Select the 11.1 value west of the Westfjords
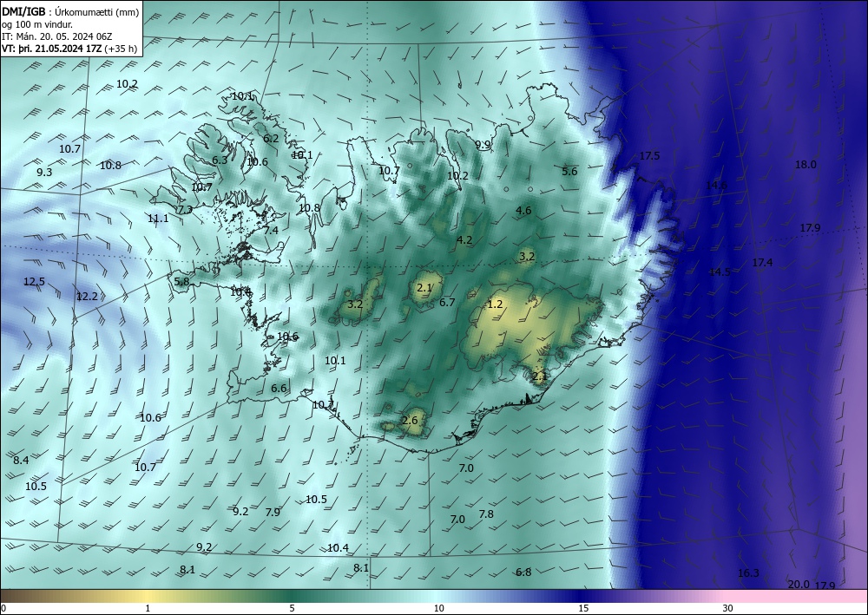This screenshot has height=615, width=868. click(x=158, y=219)
